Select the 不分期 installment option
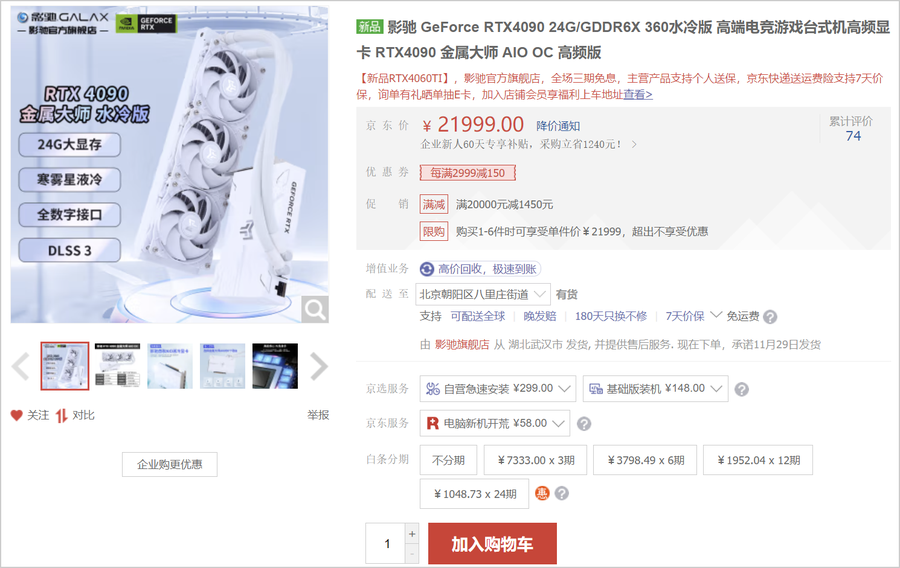The width and height of the screenshot is (900, 568). [x=448, y=460]
